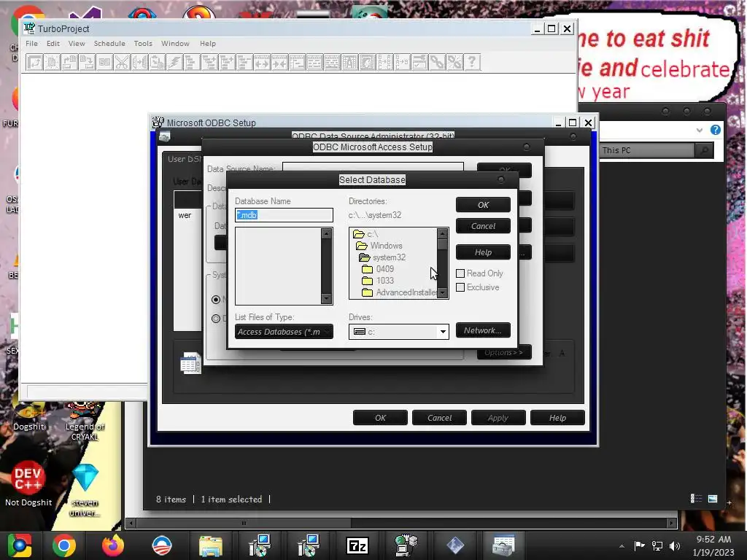Click the Action Center flag tray icon

639,545
